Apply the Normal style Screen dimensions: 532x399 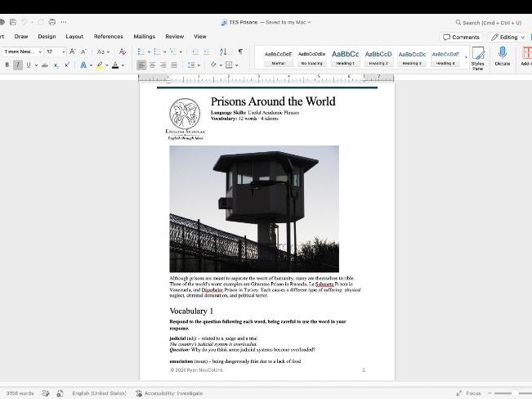coord(278,57)
